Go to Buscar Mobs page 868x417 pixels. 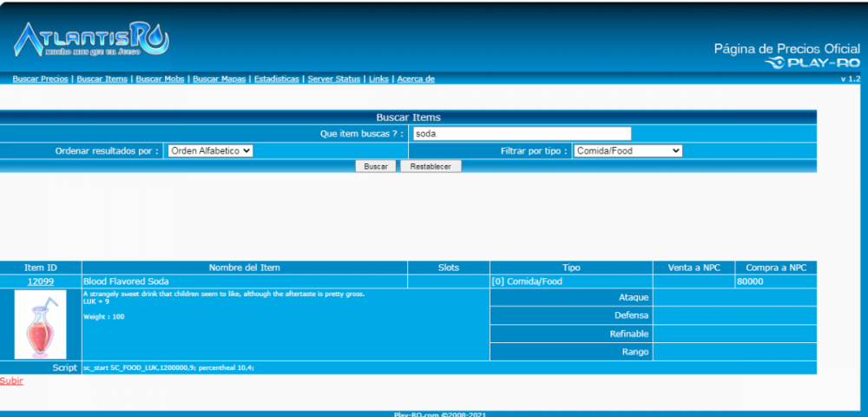click(x=161, y=79)
